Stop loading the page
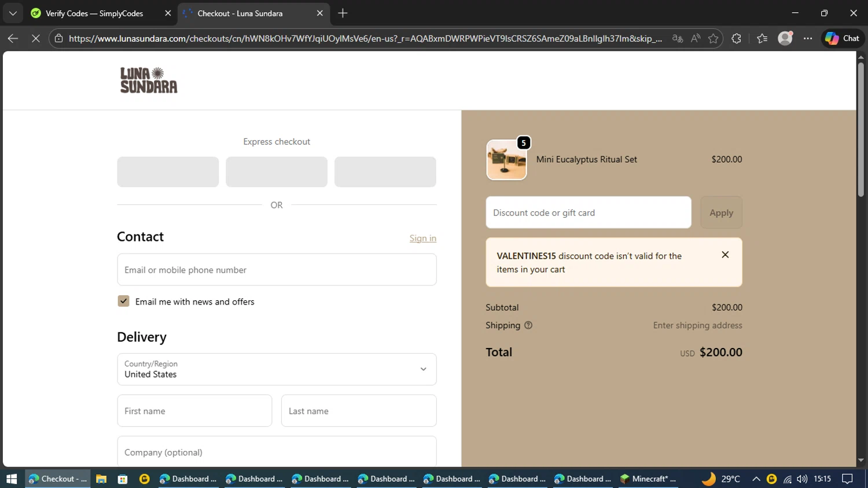868x488 pixels. [35, 39]
